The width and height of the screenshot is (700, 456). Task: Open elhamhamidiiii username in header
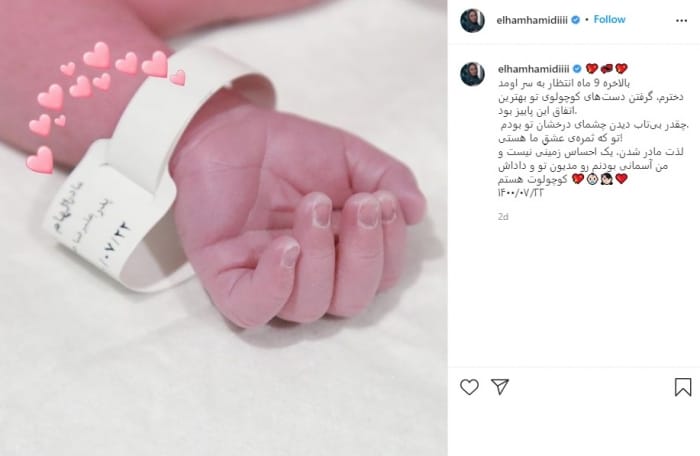(532, 20)
